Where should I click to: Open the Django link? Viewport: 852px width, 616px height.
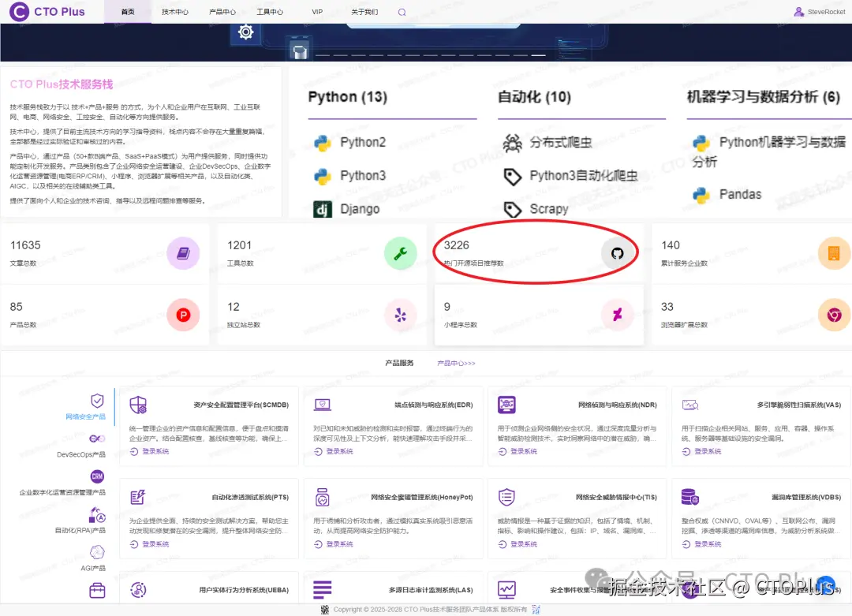coord(360,209)
